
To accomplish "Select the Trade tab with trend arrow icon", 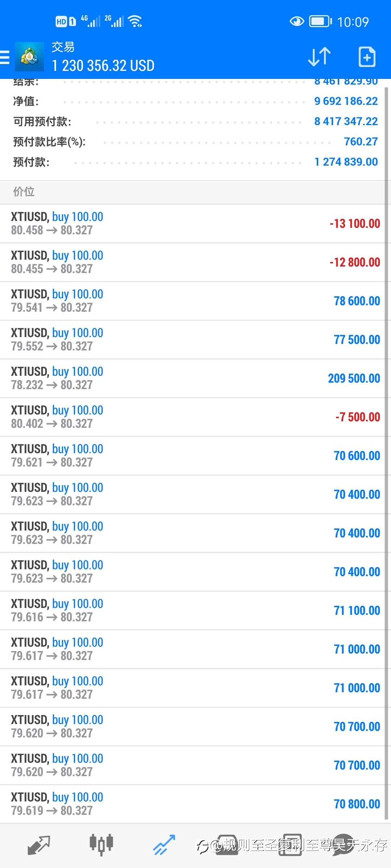I will pos(164,845).
